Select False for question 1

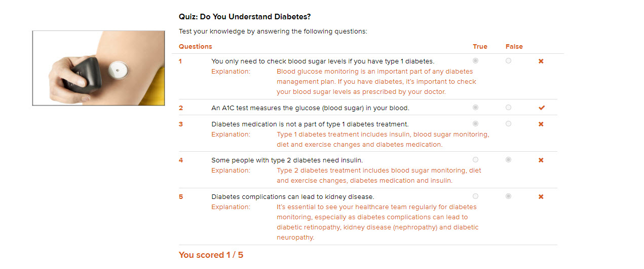[508, 61]
